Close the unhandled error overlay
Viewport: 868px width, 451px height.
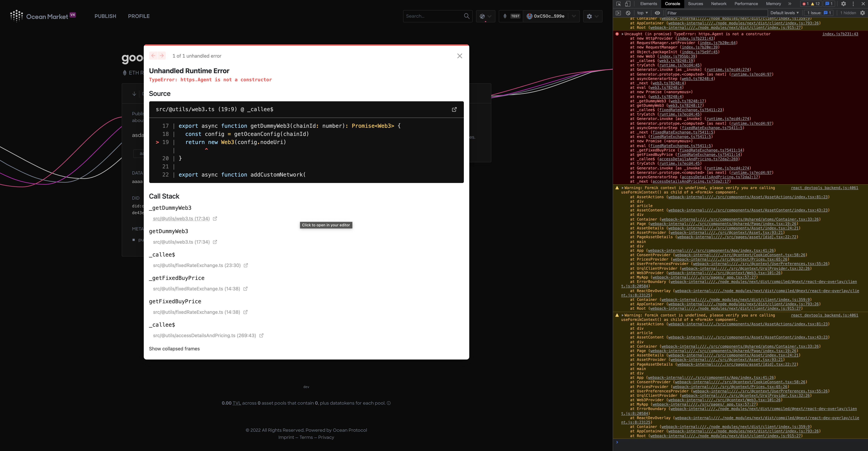click(x=460, y=56)
